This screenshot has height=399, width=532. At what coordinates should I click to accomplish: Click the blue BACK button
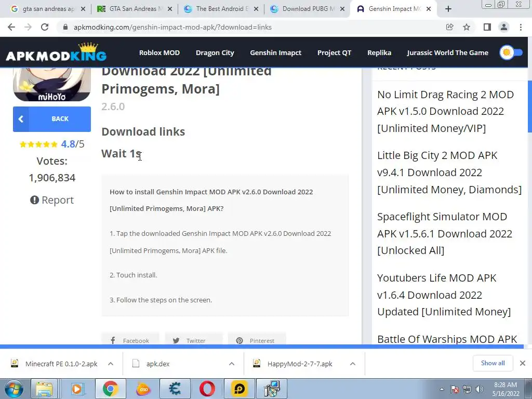pos(52,119)
